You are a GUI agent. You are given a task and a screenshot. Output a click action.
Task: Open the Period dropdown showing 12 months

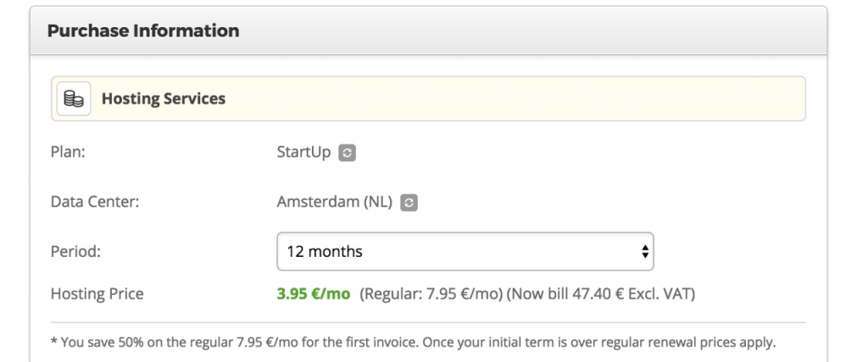click(465, 252)
